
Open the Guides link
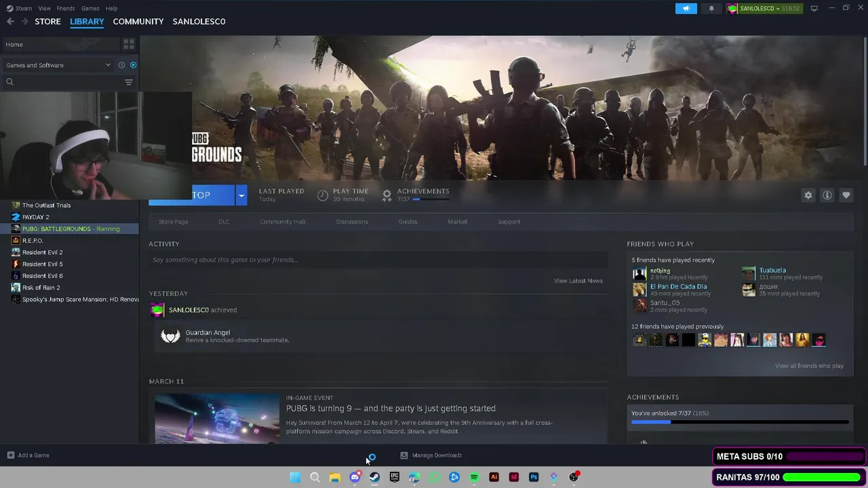(x=408, y=222)
